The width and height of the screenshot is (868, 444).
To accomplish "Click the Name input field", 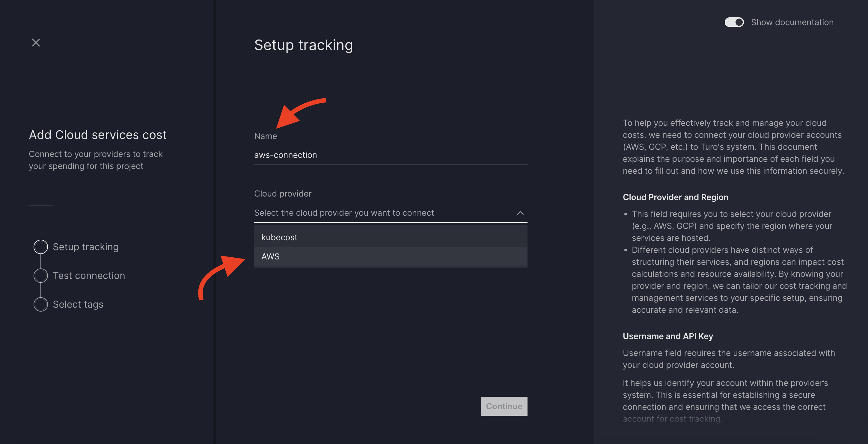I will [390, 155].
